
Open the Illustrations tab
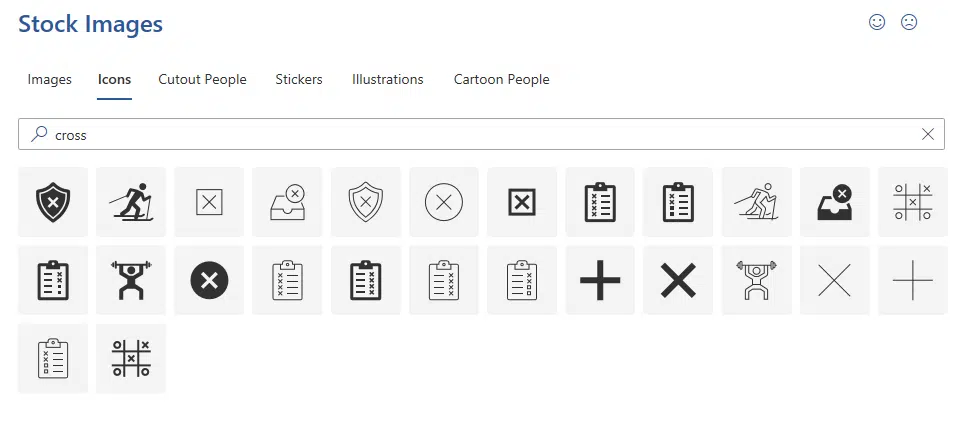(x=388, y=80)
